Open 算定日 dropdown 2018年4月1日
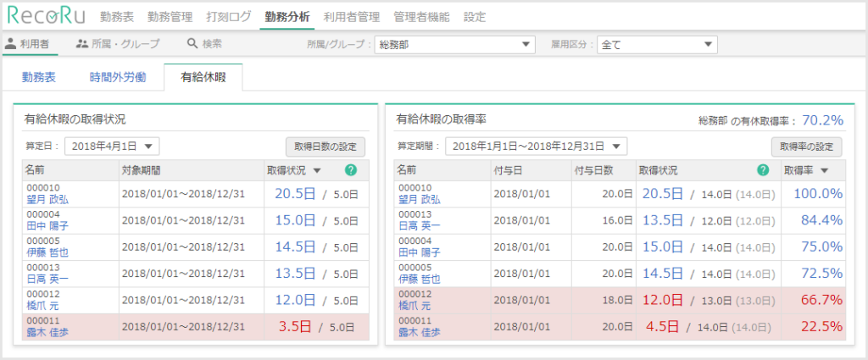The image size is (868, 360). [112, 146]
